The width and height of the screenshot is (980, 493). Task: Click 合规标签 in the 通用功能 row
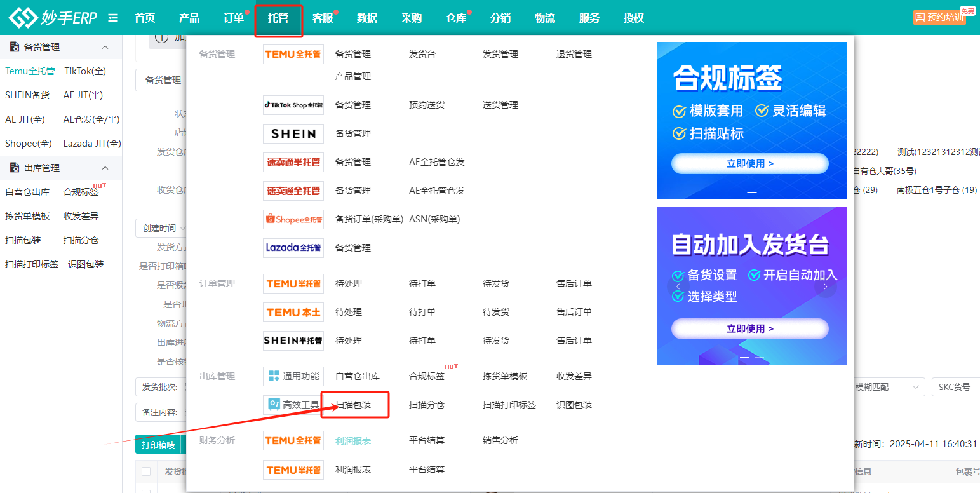[427, 376]
